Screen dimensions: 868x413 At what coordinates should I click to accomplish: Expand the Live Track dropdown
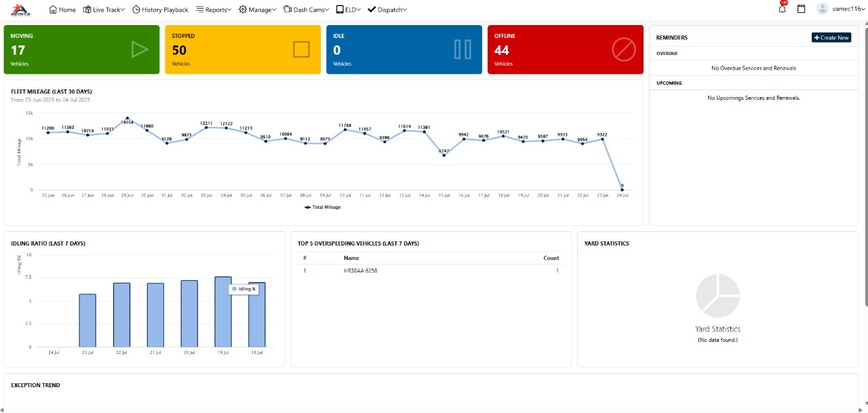pyautogui.click(x=105, y=9)
